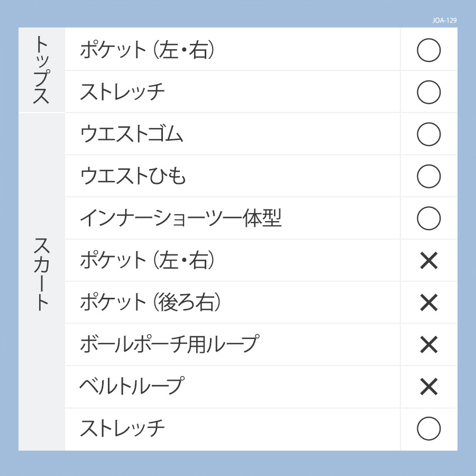Click the X mark for ベルトループ

(428, 387)
